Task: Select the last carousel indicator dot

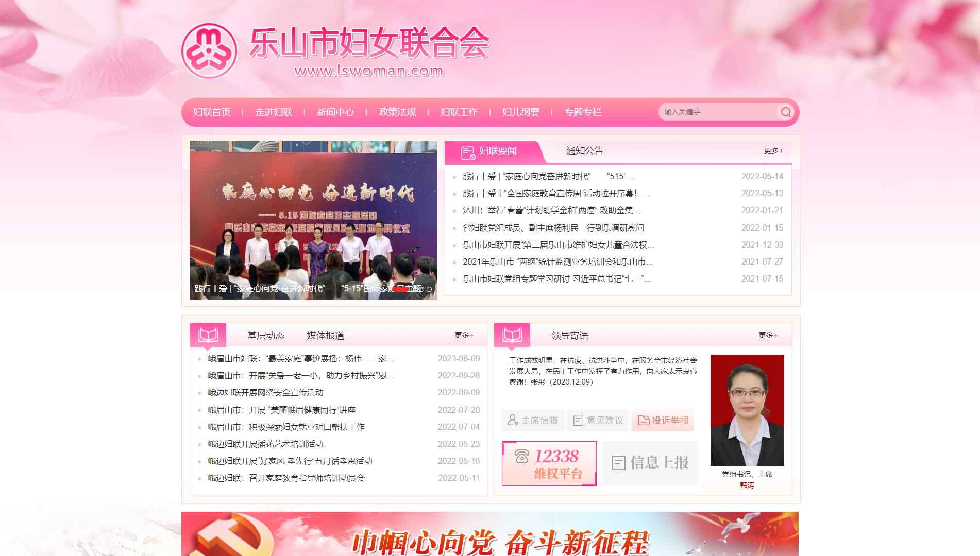Action: [x=429, y=289]
